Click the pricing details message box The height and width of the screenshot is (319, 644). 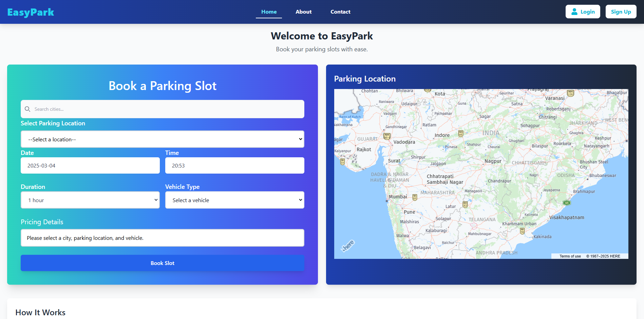pos(163,238)
